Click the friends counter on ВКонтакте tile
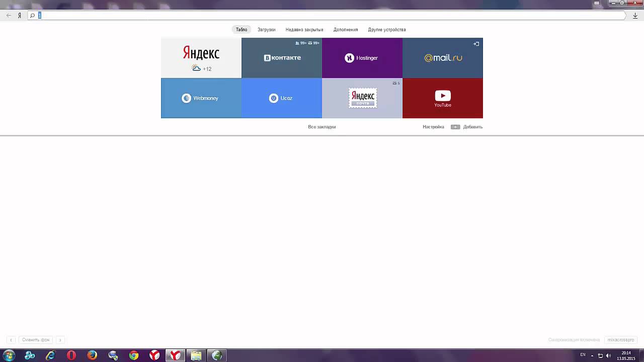The height and width of the screenshot is (362, 644). (301, 43)
